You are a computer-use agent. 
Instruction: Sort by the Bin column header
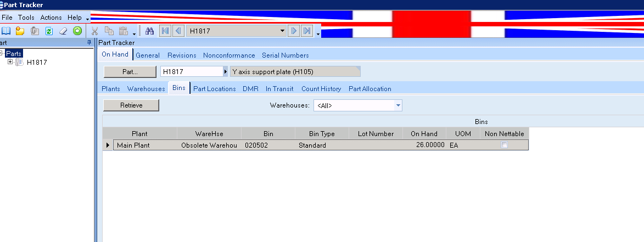tap(268, 134)
